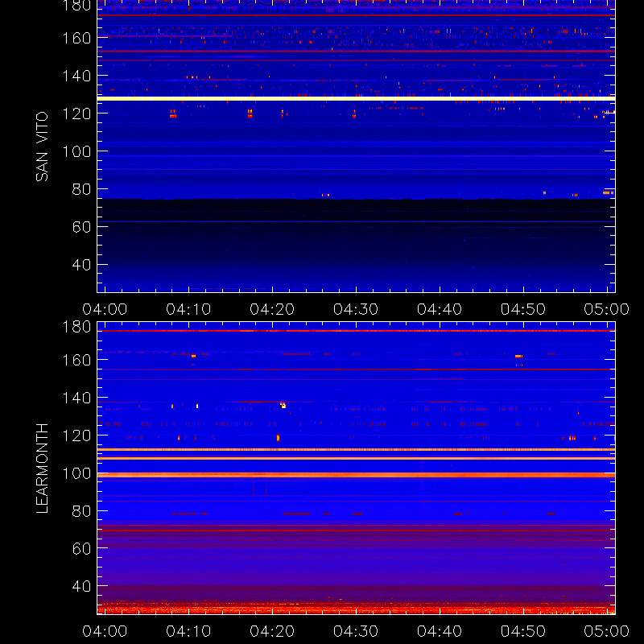This screenshot has width=644, height=644.
Task: Pick the 120 tick label on Learmonth plot
Action: (x=76, y=436)
